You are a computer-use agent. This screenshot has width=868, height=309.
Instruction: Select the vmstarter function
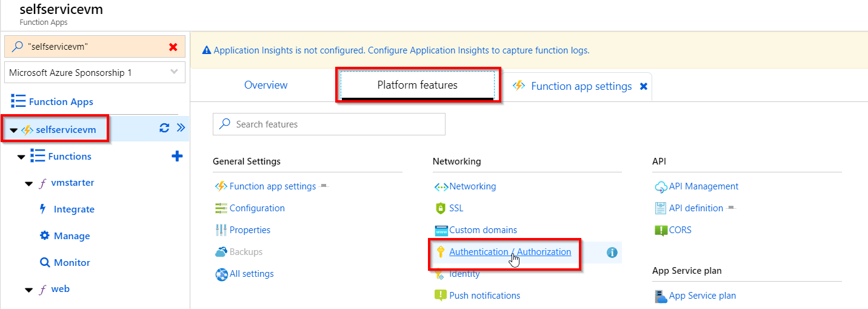tap(73, 183)
